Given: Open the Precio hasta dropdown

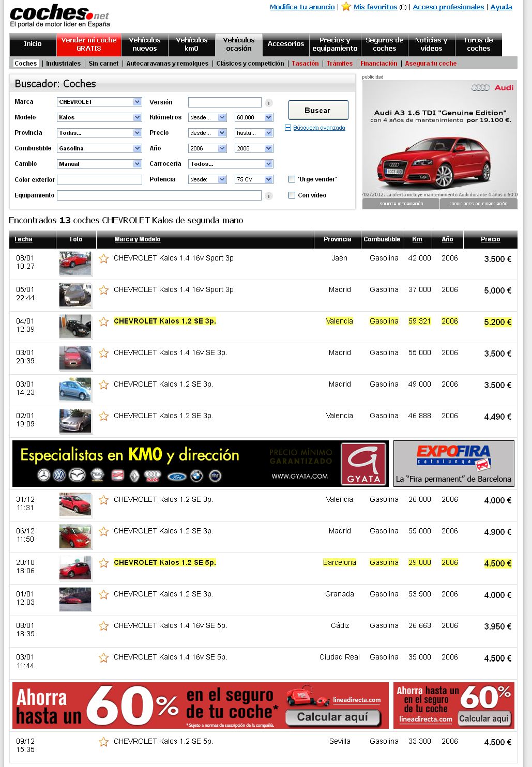Looking at the screenshot, I should pyautogui.click(x=254, y=133).
